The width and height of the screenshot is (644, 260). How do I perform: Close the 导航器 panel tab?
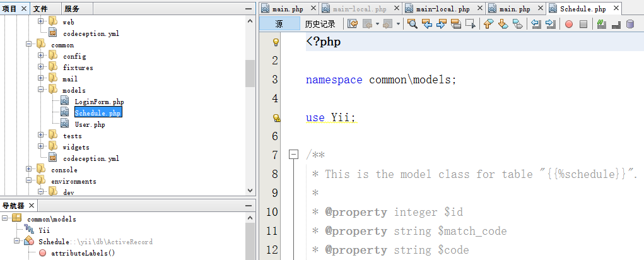click(x=32, y=206)
